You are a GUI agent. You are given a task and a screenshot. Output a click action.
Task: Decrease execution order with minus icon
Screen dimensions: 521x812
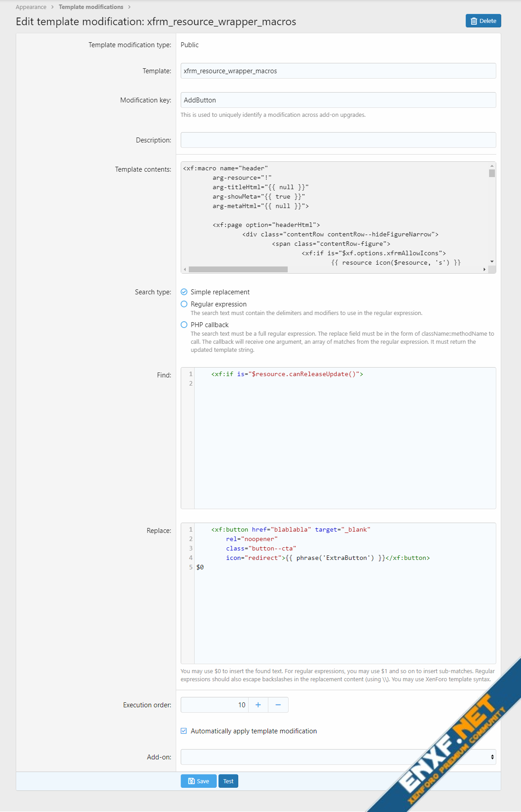coord(278,705)
